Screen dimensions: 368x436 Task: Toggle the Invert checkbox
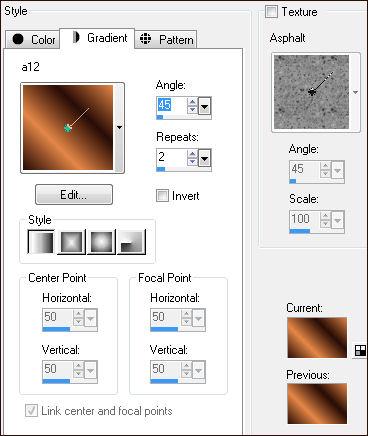point(162,195)
